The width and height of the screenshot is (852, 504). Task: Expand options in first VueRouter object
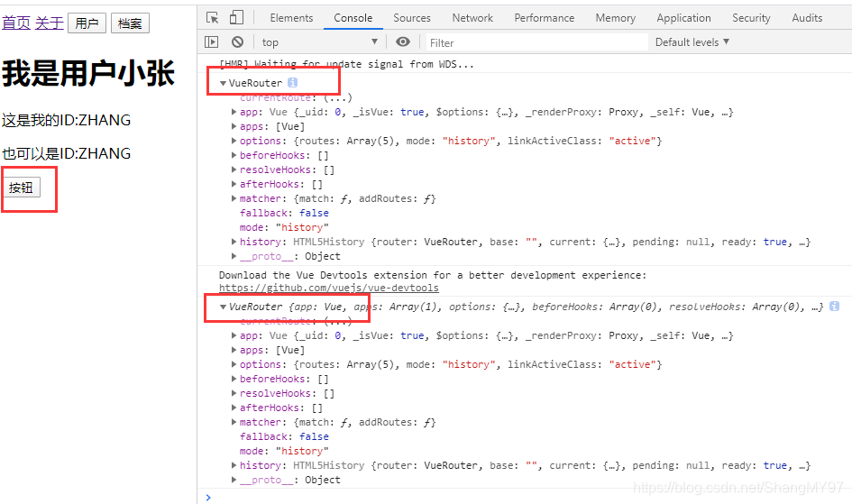point(234,141)
